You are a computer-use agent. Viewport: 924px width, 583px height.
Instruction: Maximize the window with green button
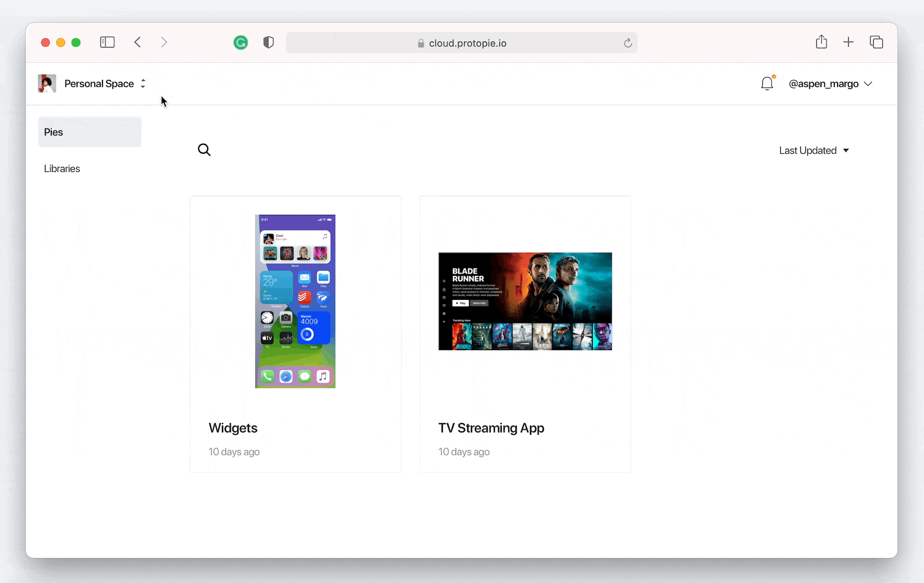pos(76,43)
